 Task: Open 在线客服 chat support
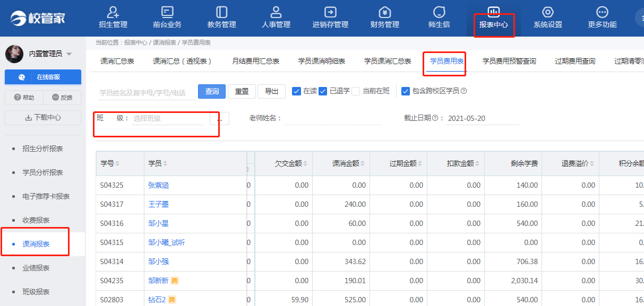tap(43, 77)
